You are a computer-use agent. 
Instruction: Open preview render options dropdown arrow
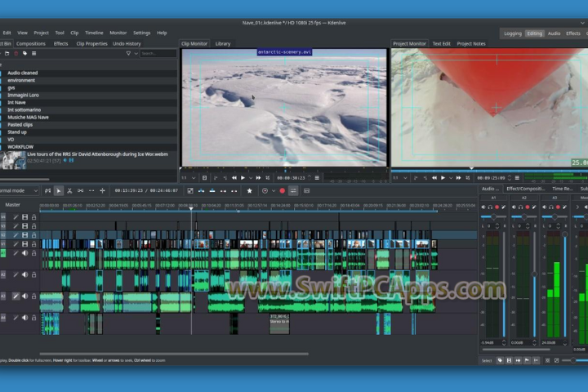pos(274,191)
